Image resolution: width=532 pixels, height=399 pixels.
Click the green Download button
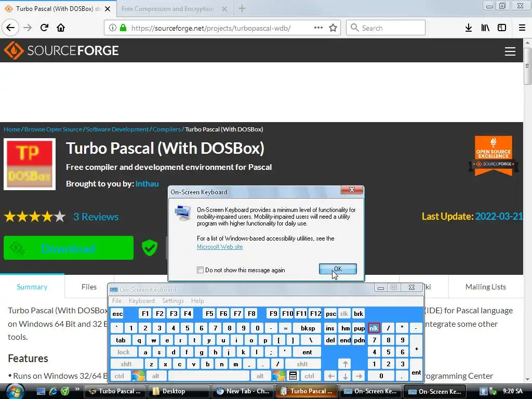(x=69, y=248)
